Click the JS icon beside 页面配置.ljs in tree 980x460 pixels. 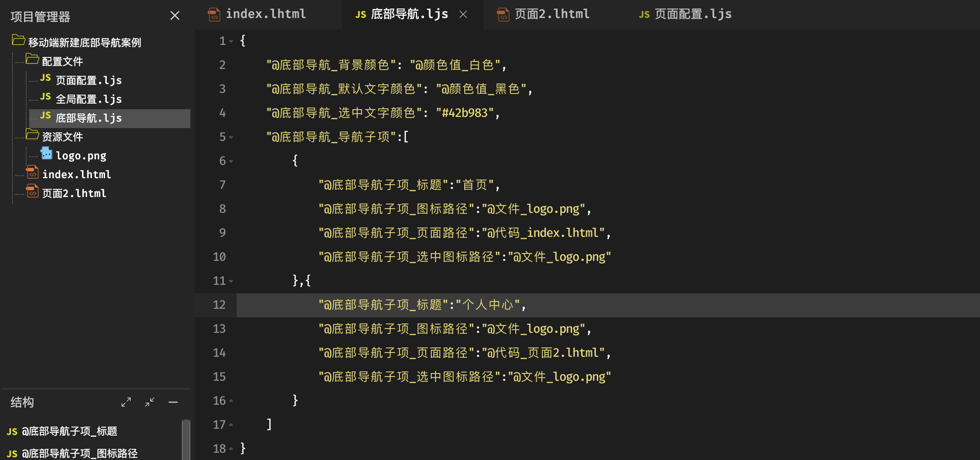click(45, 78)
